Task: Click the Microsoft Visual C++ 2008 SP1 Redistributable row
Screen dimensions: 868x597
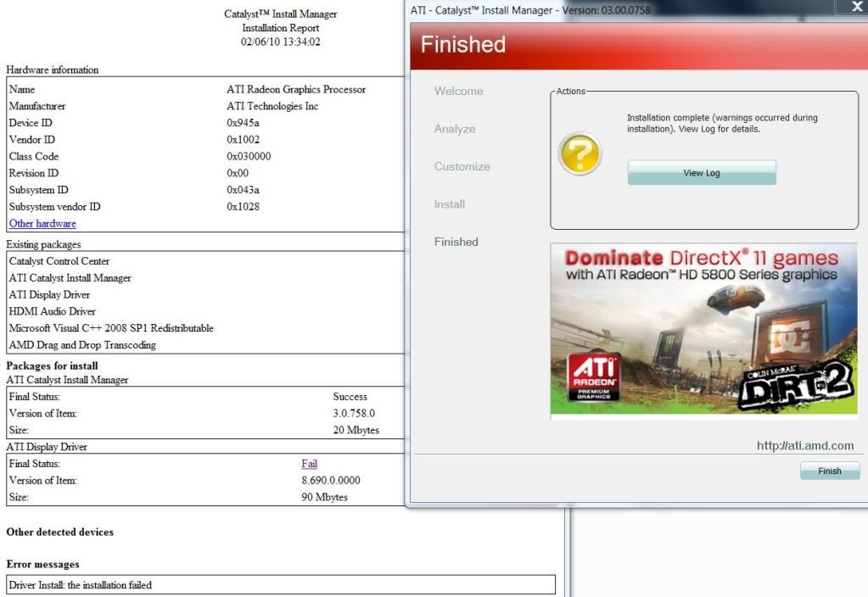Action: pos(111,327)
